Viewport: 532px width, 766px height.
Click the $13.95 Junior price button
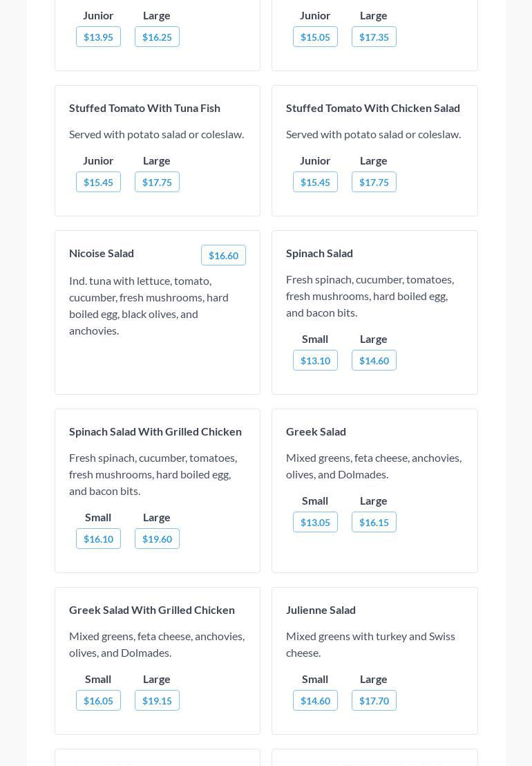98,37
